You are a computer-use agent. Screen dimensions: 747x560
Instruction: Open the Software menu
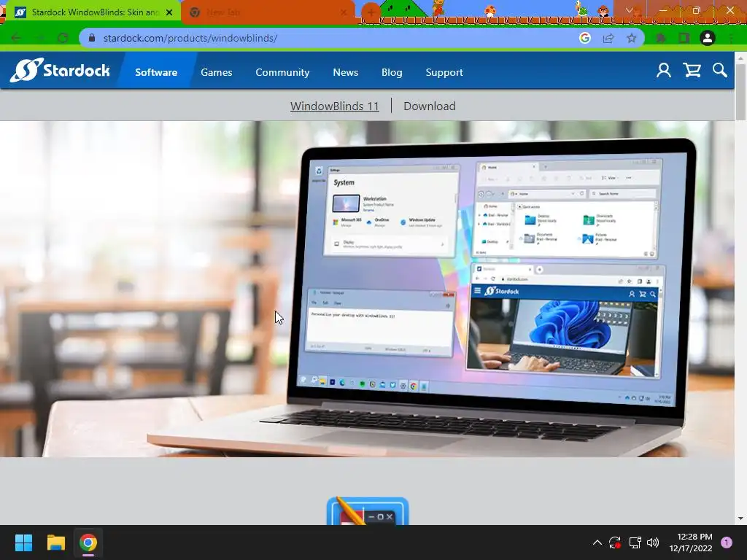(x=156, y=72)
